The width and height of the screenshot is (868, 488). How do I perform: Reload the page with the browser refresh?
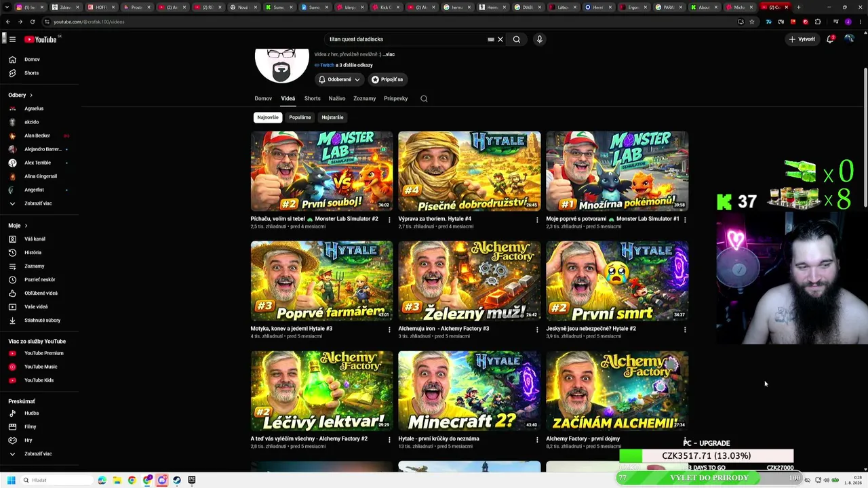click(x=32, y=22)
